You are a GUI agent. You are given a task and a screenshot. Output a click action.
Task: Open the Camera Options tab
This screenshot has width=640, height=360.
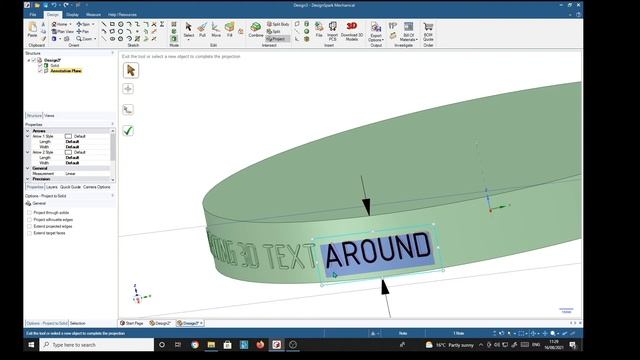[97, 187]
